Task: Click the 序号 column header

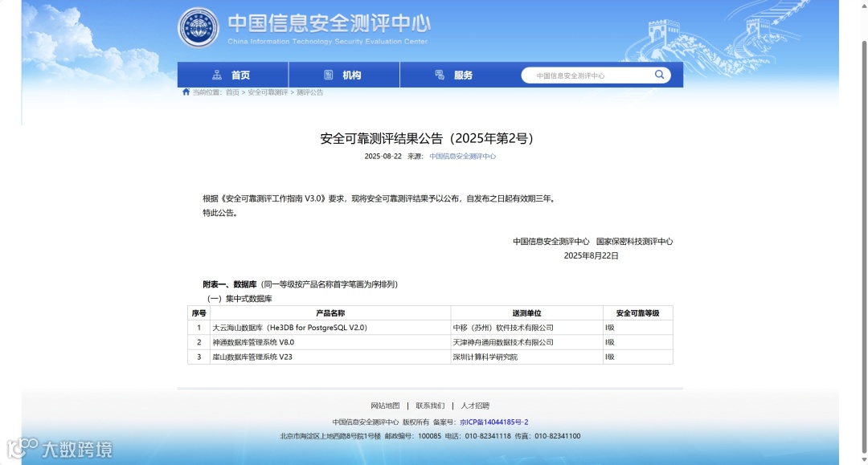Action: [199, 313]
